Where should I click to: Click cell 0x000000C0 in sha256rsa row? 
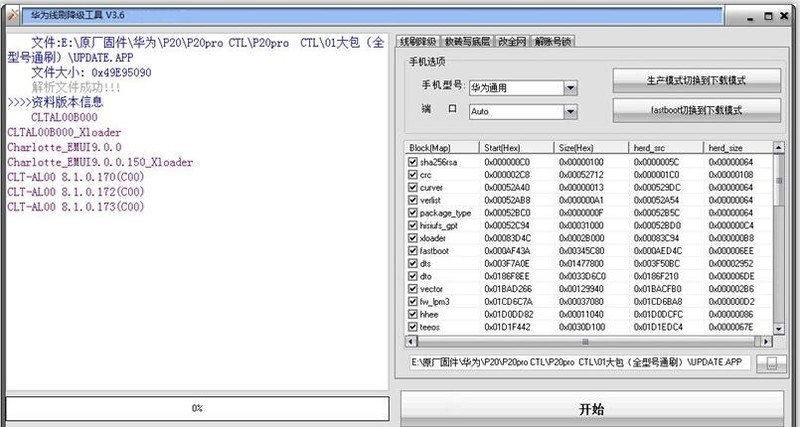[507, 162]
